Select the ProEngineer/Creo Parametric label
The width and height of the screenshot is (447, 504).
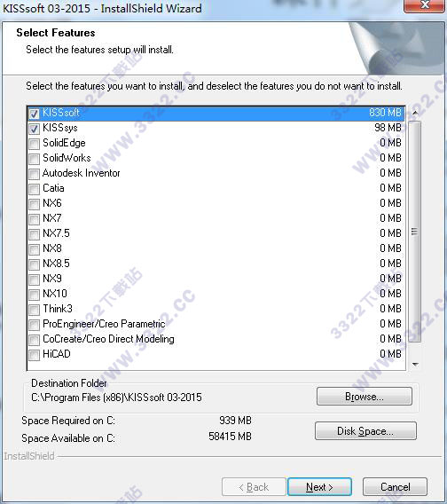point(104,324)
